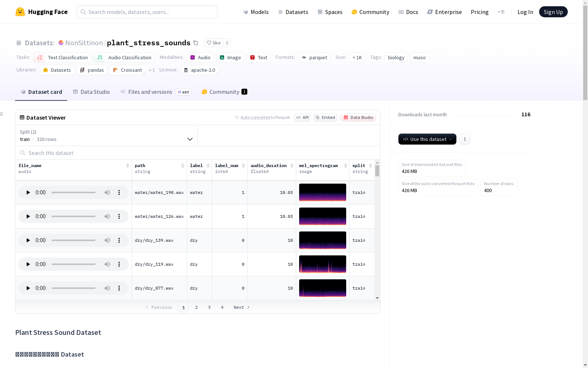Open the Community tab with 1 discussion
Screen dimensions: 588x368
pyautogui.click(x=224, y=92)
